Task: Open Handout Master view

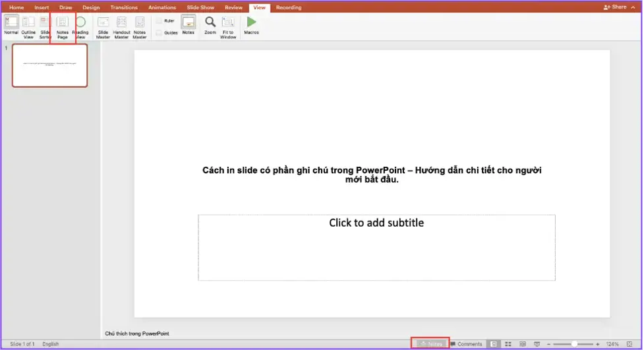Action: (x=121, y=27)
